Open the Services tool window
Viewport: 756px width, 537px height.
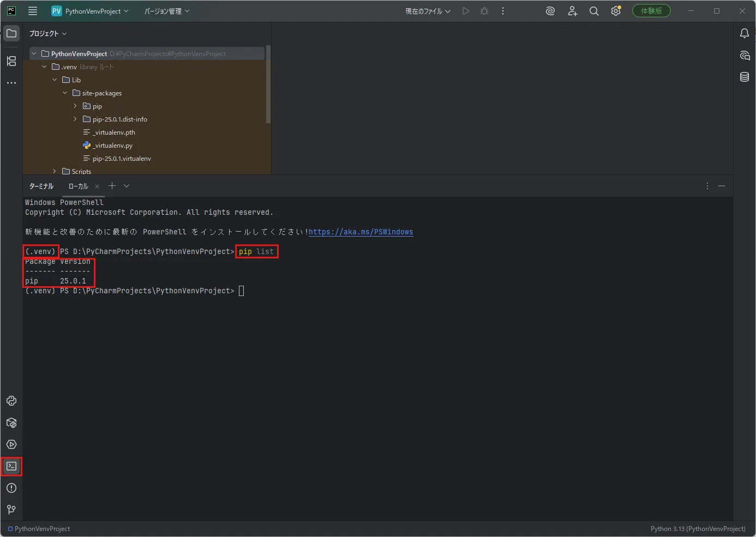pyautogui.click(x=11, y=444)
